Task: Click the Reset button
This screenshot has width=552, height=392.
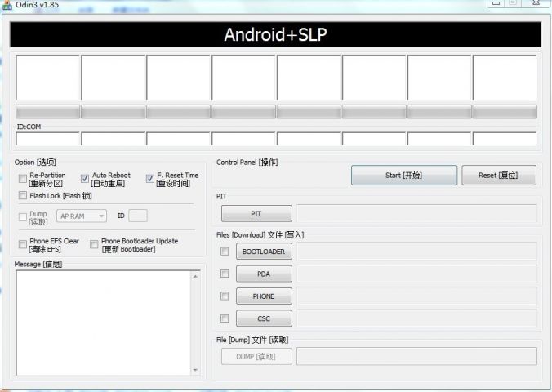Action: tap(498, 175)
